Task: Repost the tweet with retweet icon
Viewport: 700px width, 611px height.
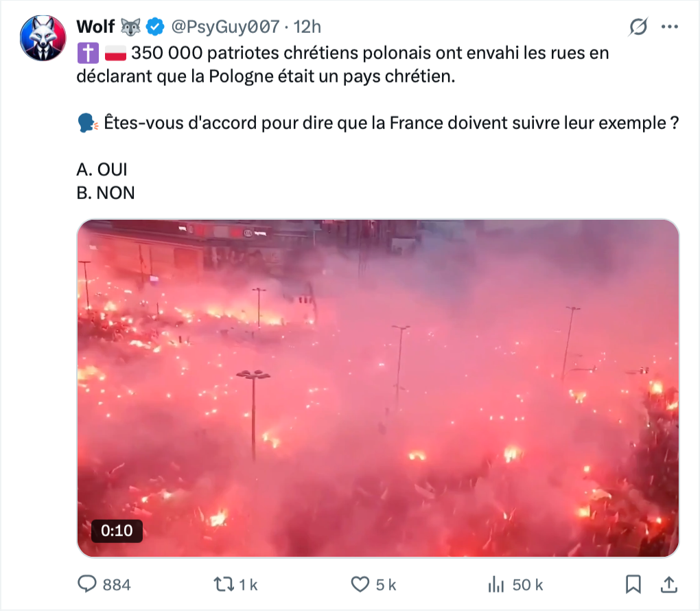Action: click(x=224, y=584)
